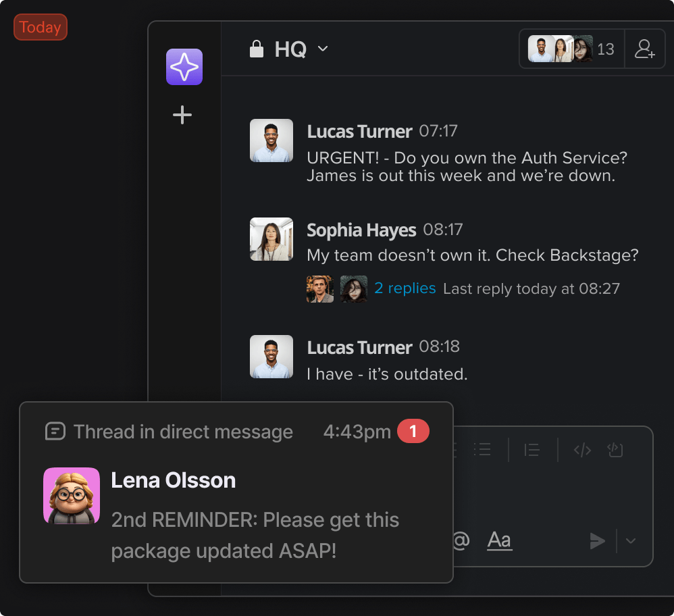Open Sophia Hayes's avatar
This screenshot has width=674, height=616.
pos(271,239)
